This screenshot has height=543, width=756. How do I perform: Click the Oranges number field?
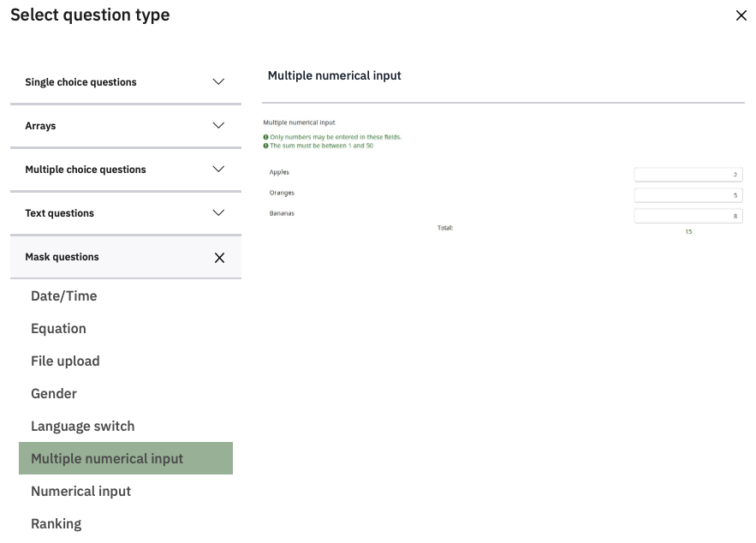coord(688,195)
